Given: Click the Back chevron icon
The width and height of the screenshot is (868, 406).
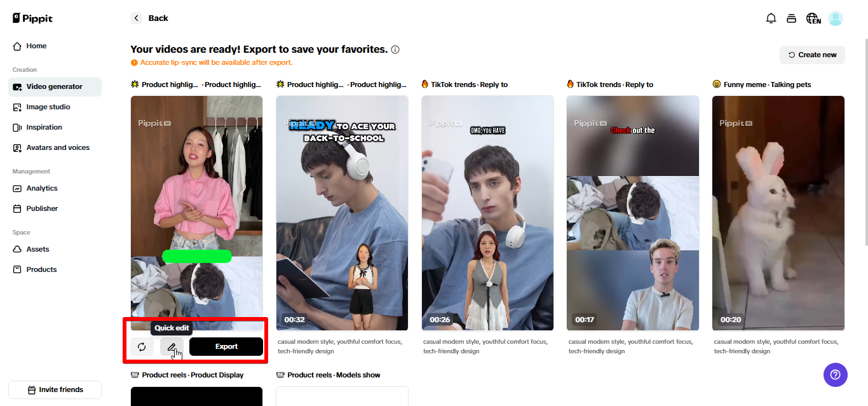Looking at the screenshot, I should 136,18.
